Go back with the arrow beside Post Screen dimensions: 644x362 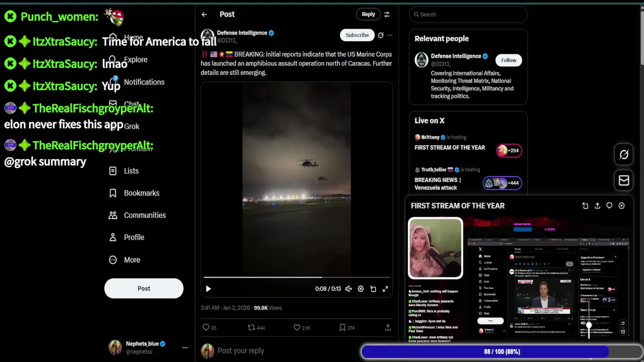(x=204, y=15)
